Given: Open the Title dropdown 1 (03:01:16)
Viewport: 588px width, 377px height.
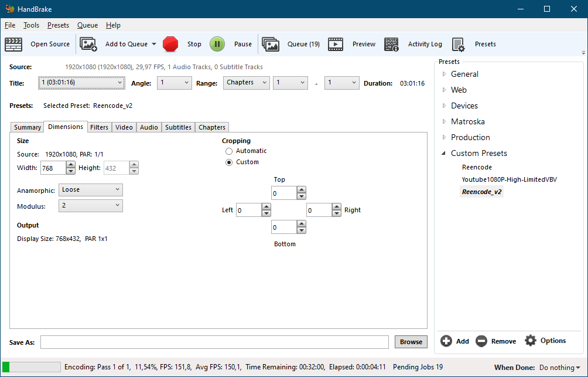Looking at the screenshot, I should [x=81, y=83].
